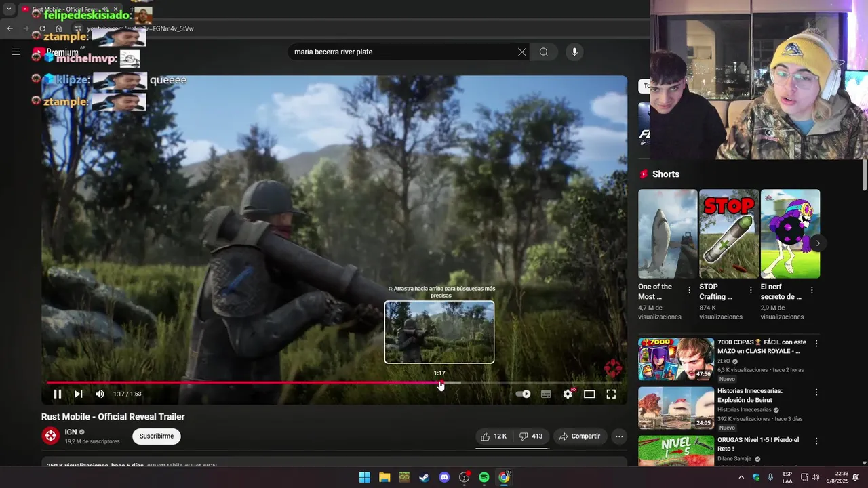Go back with the browser back arrow
Viewport: 868px width, 488px height.
click(9, 28)
